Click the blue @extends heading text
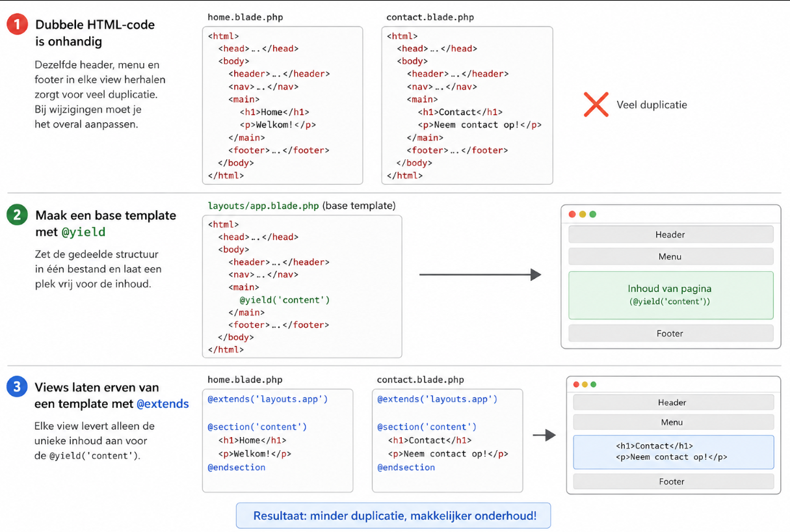This screenshot has height=532, width=790. click(x=163, y=404)
